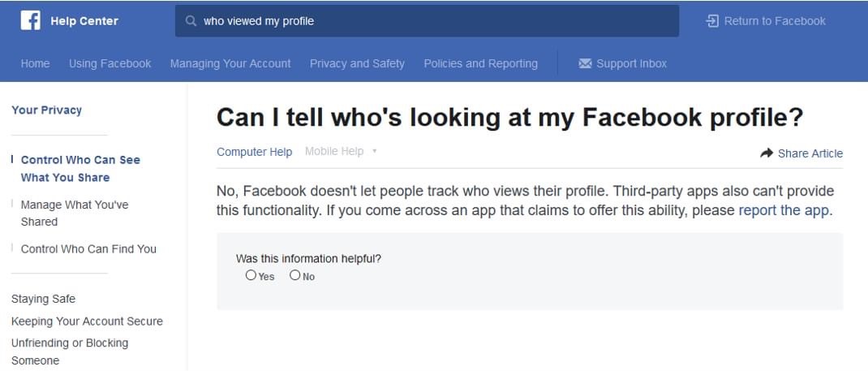The height and width of the screenshot is (371, 868).
Task: Select the Yes radio button
Action: (x=251, y=275)
